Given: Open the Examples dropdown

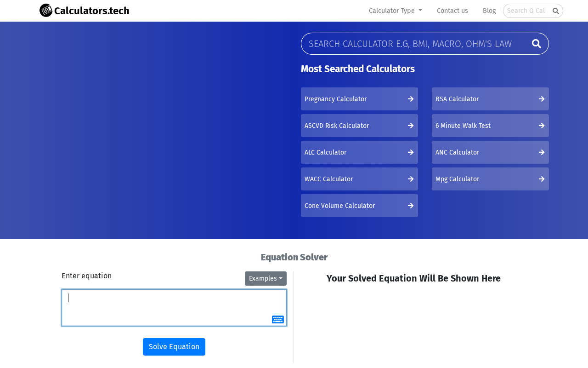Looking at the screenshot, I should (x=266, y=278).
